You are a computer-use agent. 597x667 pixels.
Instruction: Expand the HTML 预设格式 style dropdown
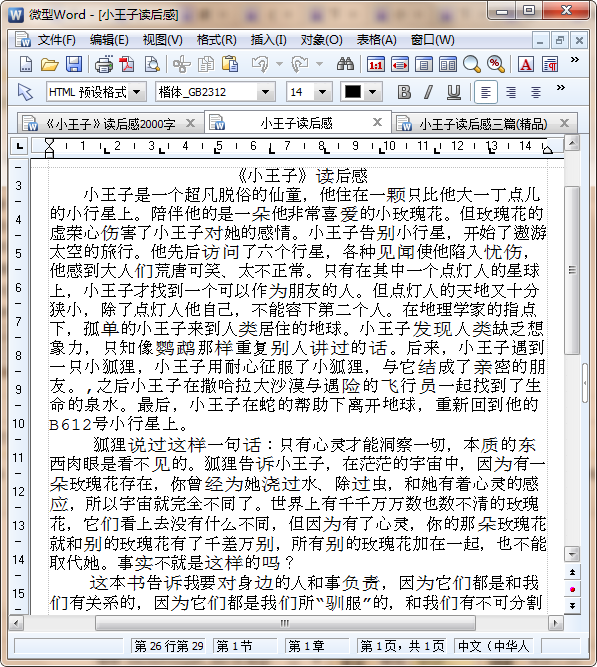point(137,92)
